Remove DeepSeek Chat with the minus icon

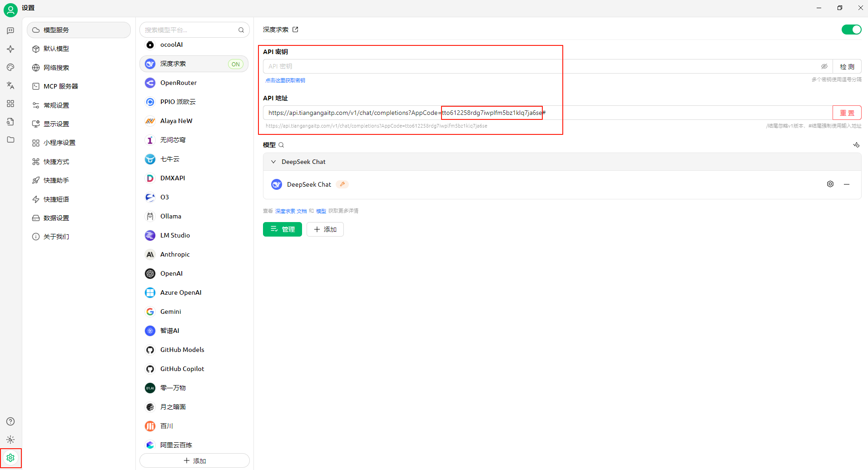click(x=847, y=184)
